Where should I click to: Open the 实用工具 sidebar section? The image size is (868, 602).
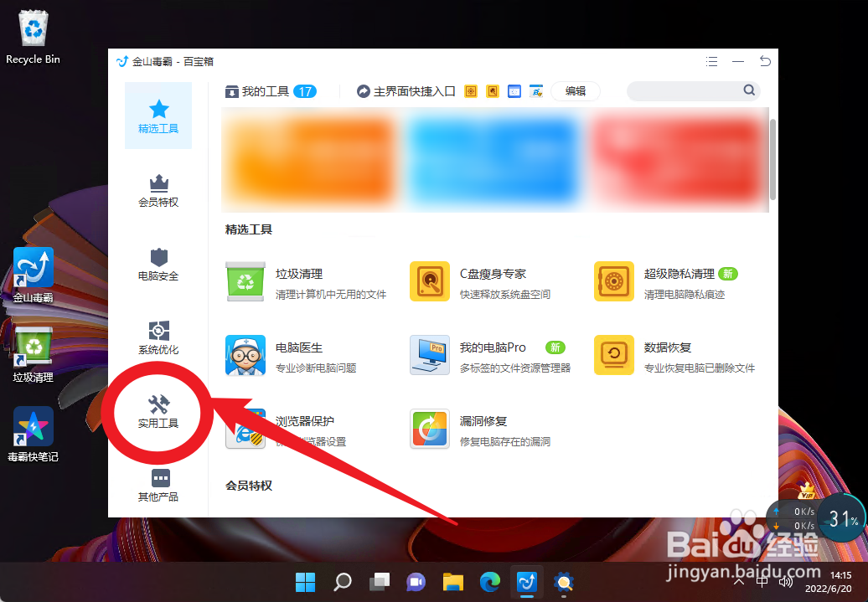click(158, 412)
